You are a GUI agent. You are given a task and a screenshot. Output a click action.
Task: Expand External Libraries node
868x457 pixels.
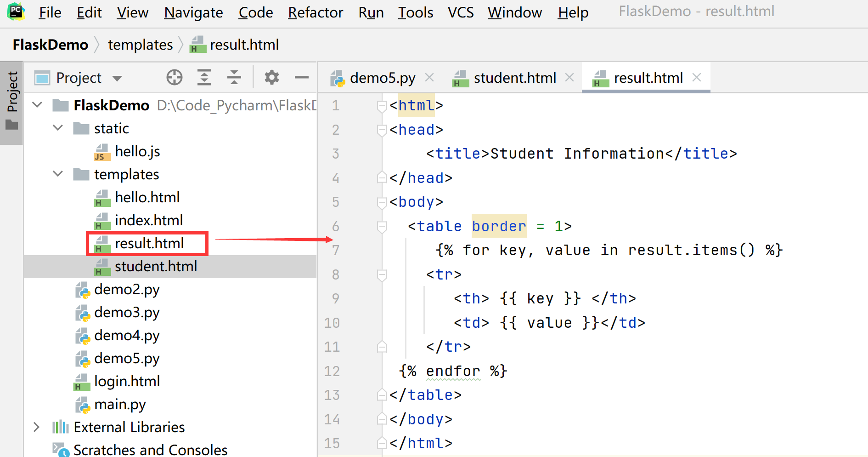(37, 427)
